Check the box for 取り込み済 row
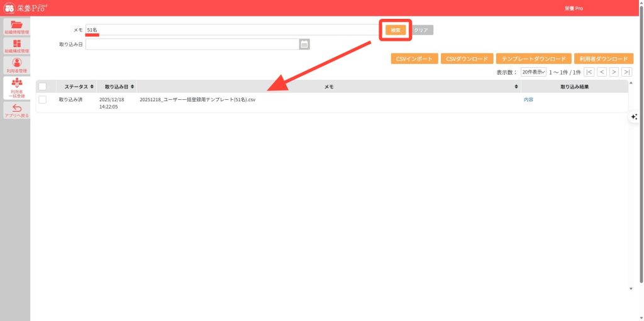Viewport: 644px width, 321px height. pyautogui.click(x=43, y=99)
